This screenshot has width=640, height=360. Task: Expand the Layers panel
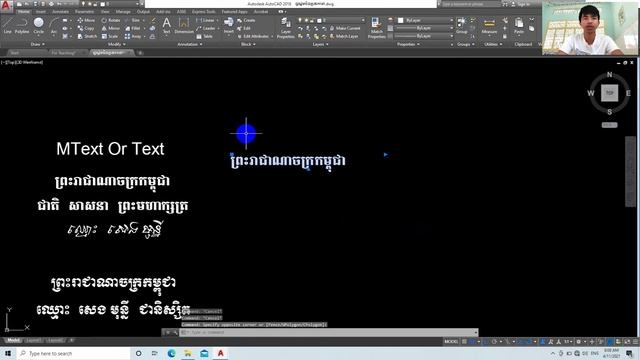pos(320,44)
